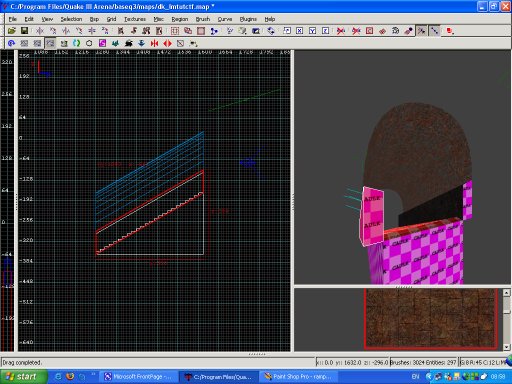Screen dimensions: 512x384
Task: Toggle the pressed patch view button
Action: (50, 43)
